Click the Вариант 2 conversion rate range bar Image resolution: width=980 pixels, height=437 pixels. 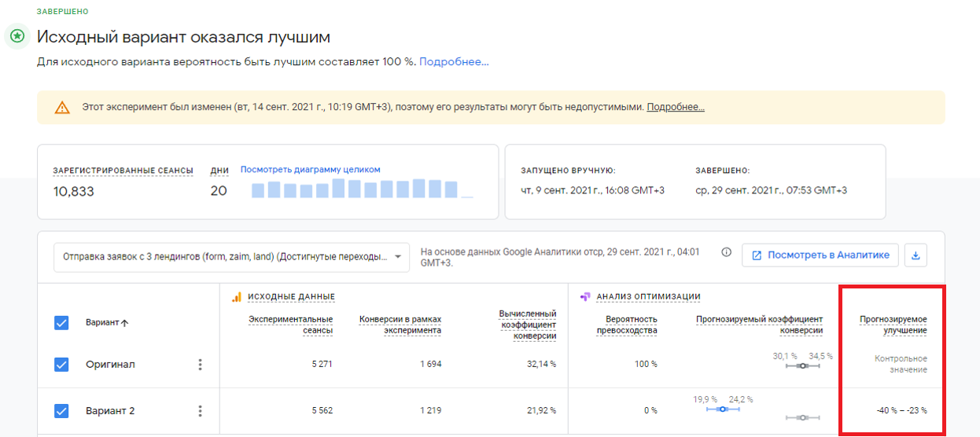click(x=724, y=409)
